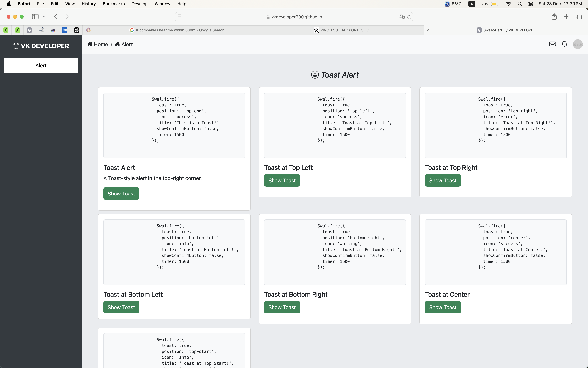Viewport: 588px width, 368px height.
Task: Switch to VINOD SUTHAR PORTFOLIO tab
Action: (x=341, y=30)
